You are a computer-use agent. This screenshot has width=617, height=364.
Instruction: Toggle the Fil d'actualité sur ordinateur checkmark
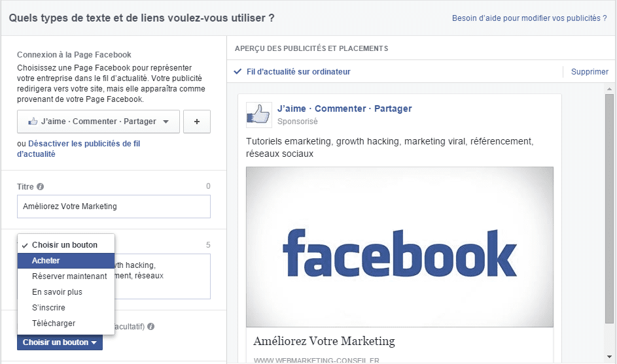point(238,71)
